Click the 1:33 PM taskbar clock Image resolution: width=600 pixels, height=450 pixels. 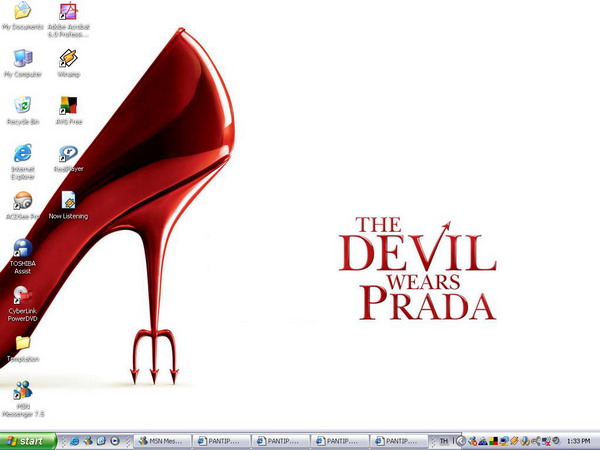[578, 441]
